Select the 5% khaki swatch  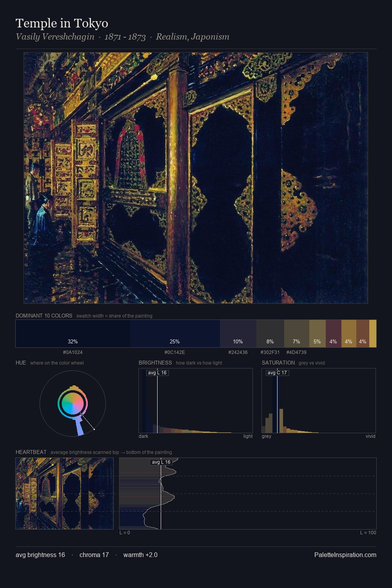click(x=318, y=334)
